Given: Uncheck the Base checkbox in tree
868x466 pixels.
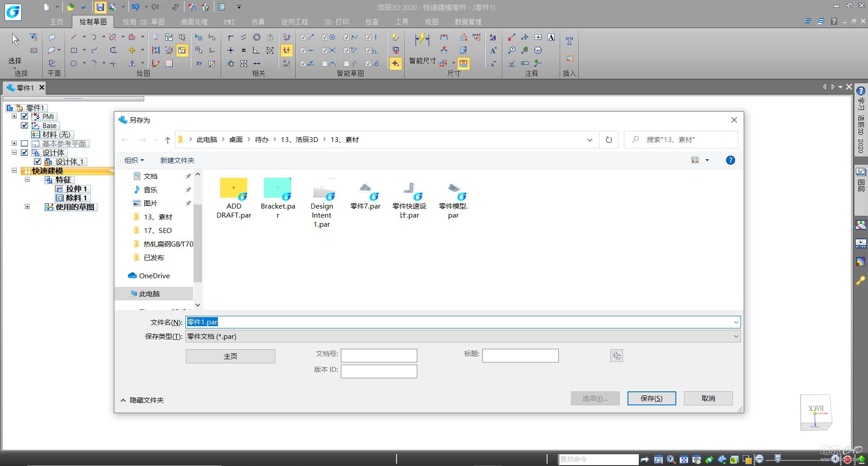Looking at the screenshot, I should [24, 125].
